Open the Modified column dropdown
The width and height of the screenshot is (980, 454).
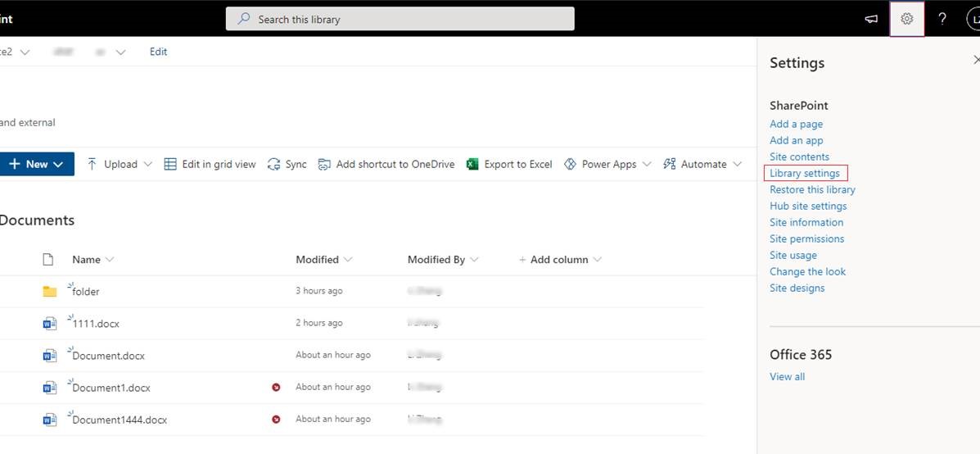pos(348,260)
